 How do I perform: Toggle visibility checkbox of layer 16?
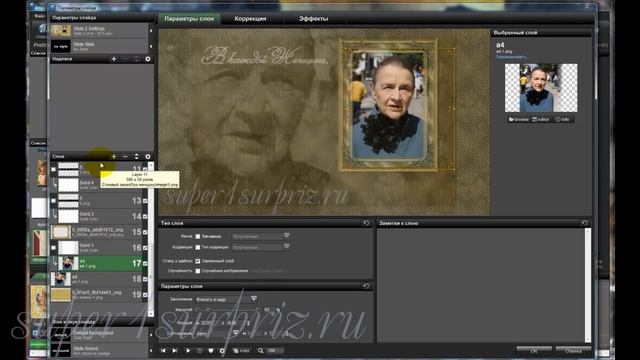145,248
